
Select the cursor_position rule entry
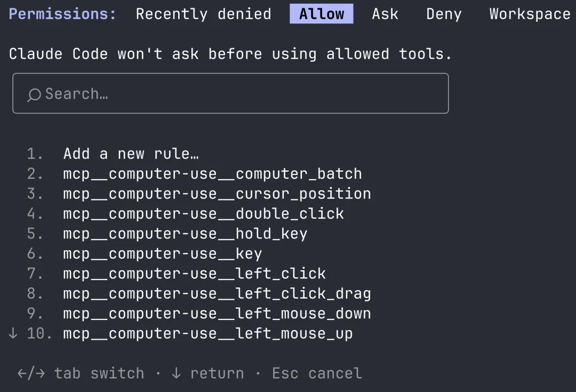point(217,194)
